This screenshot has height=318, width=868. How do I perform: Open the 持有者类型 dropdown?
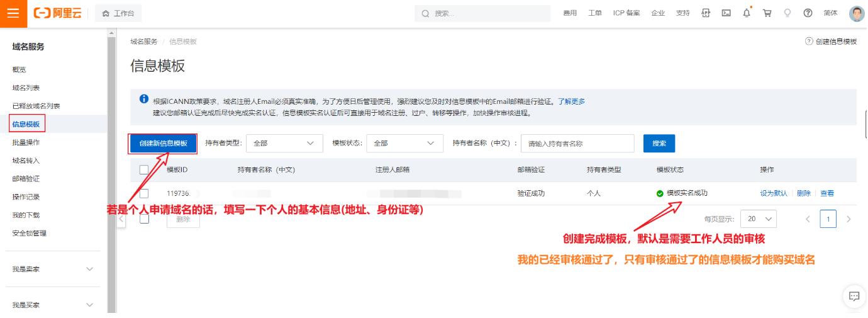pos(284,144)
